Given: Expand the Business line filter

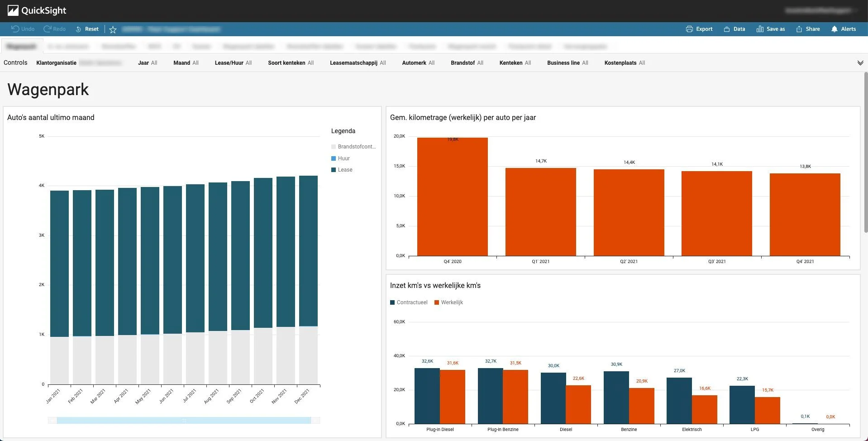Looking at the screenshot, I should [x=568, y=63].
